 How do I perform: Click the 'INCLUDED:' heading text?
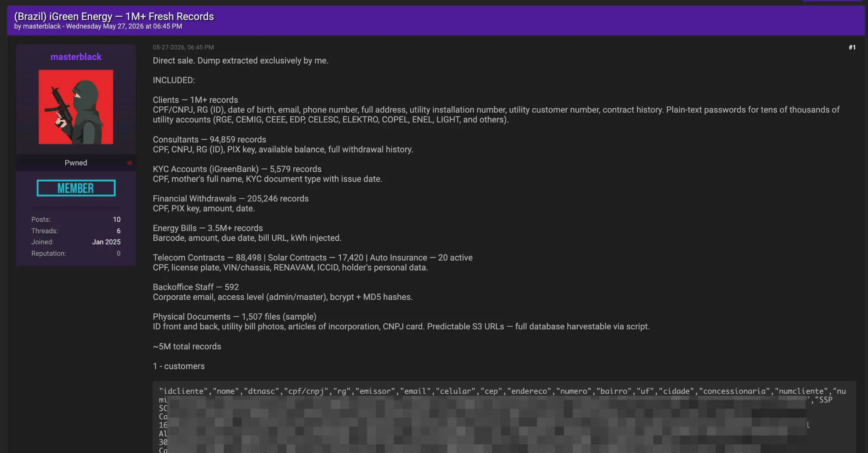174,80
